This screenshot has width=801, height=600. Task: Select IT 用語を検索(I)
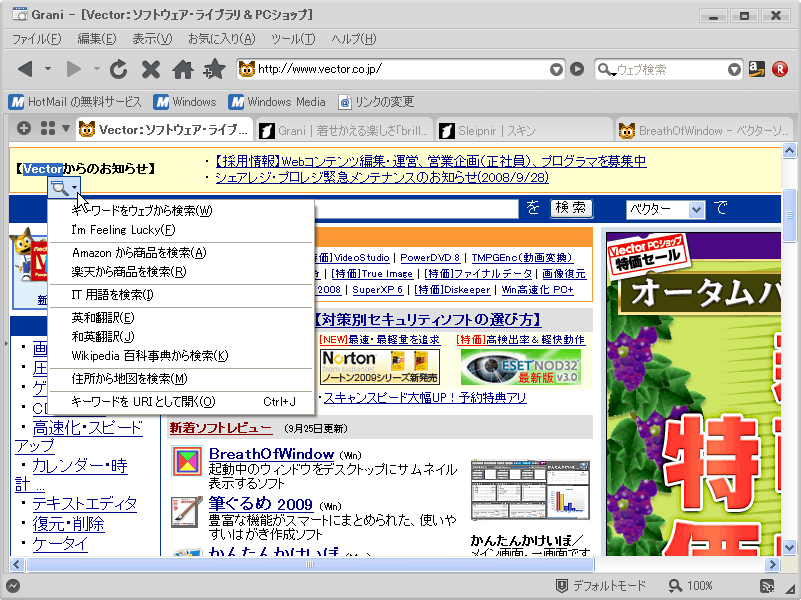[x=181, y=295]
